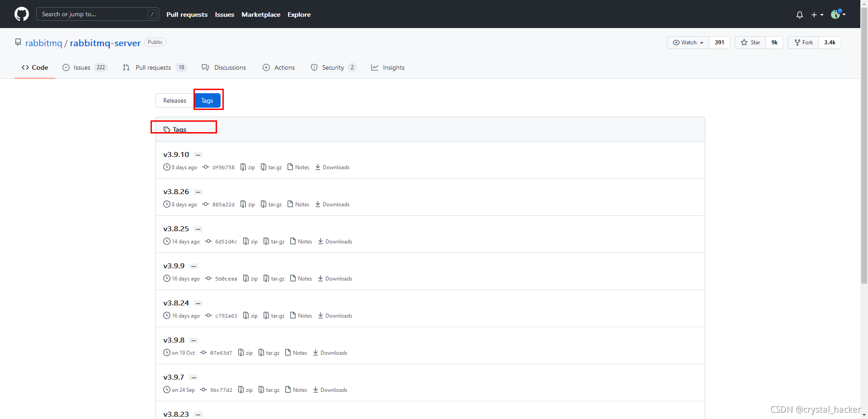Open the Discussions tab
Viewport: 868px width, 419px height.
[x=224, y=67]
